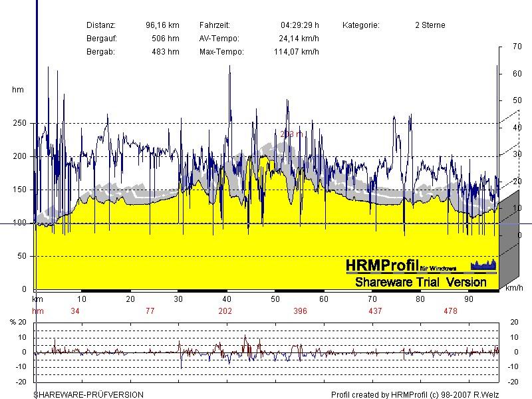Click the red 203 m peak label
This screenshot has height=399, width=532.
click(x=291, y=134)
